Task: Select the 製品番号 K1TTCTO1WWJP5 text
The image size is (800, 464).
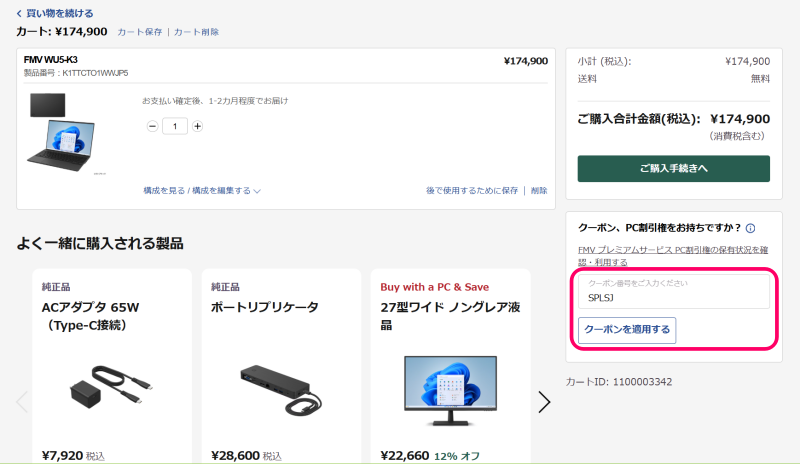Action: [x=76, y=73]
